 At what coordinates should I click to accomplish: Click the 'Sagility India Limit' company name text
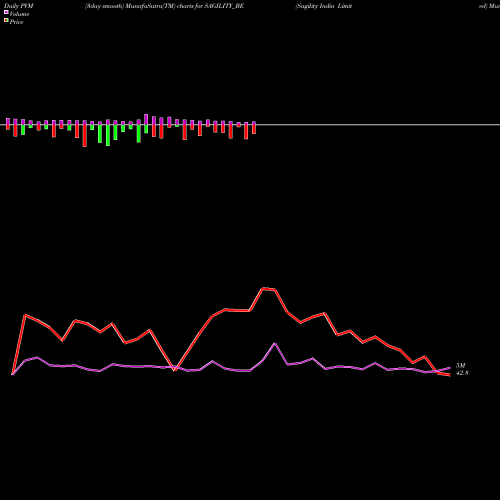[324, 6]
